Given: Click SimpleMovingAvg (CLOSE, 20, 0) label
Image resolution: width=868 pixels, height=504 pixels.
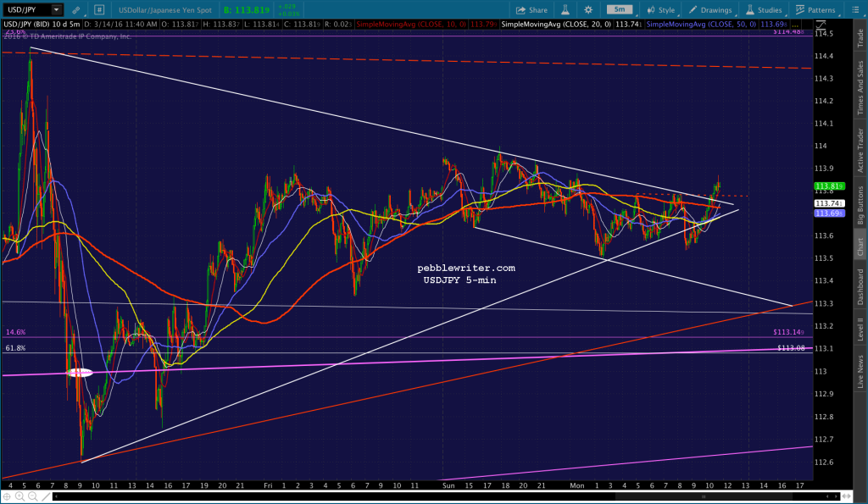Looking at the screenshot, I should click(556, 25).
